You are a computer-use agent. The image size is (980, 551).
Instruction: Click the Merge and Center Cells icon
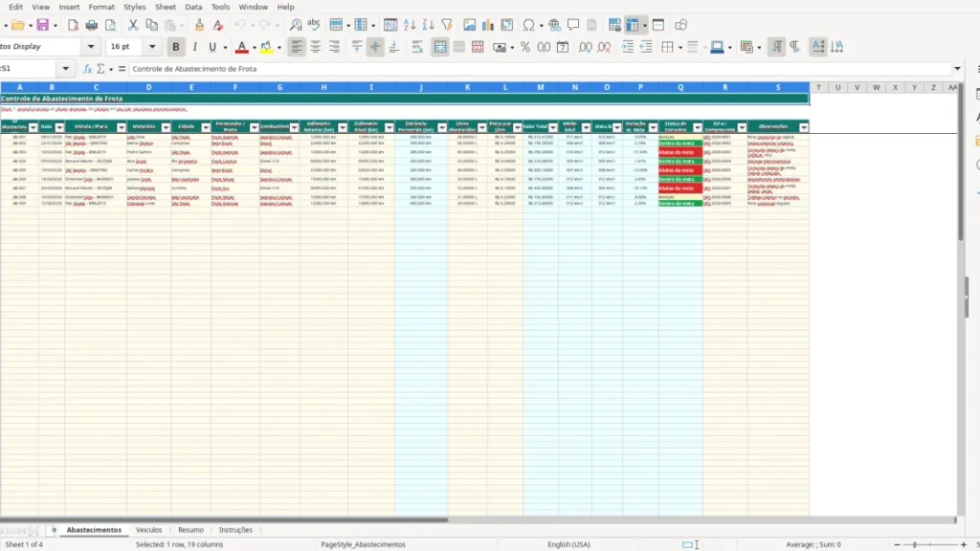(x=440, y=47)
